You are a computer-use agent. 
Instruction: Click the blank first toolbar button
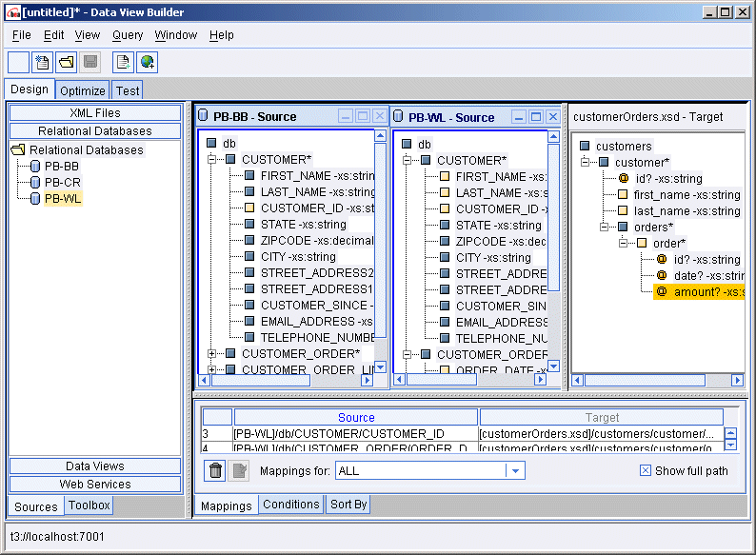click(x=18, y=63)
